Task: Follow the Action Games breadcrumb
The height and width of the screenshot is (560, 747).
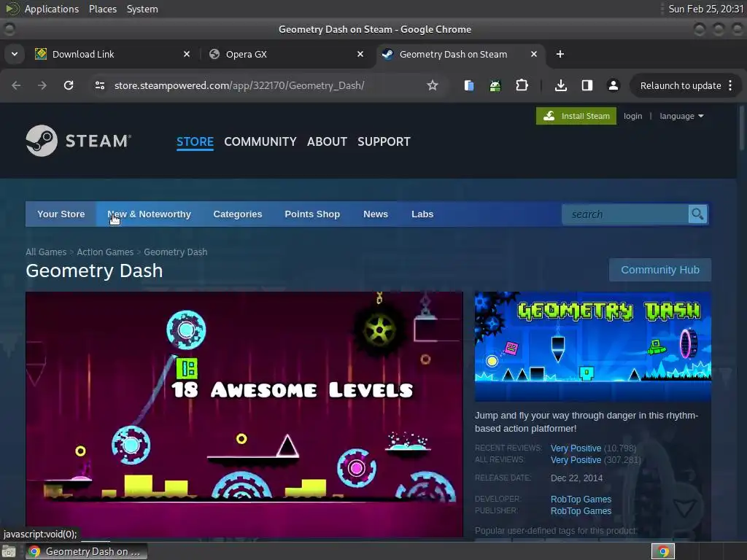Action: click(x=105, y=252)
